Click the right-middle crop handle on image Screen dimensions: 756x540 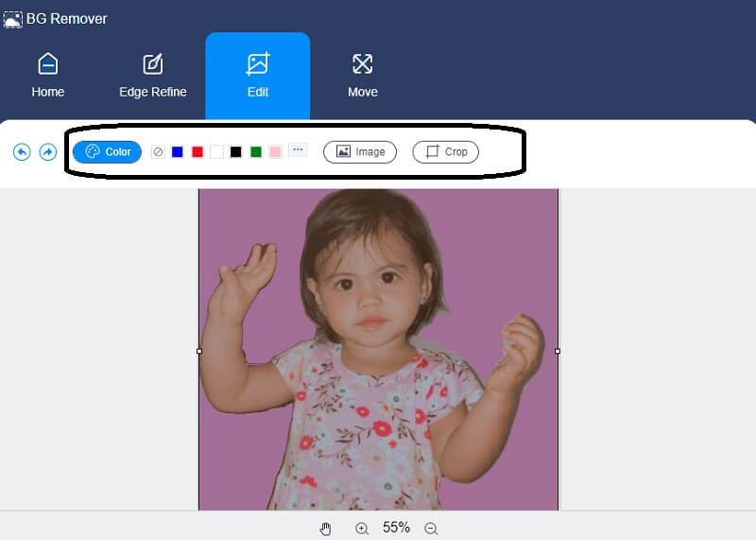pyautogui.click(x=558, y=351)
